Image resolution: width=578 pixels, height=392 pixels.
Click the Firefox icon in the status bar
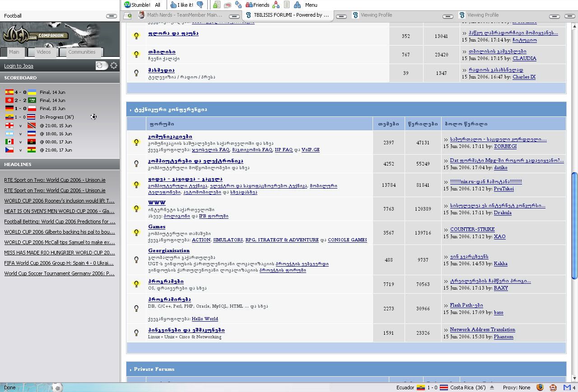(540, 387)
